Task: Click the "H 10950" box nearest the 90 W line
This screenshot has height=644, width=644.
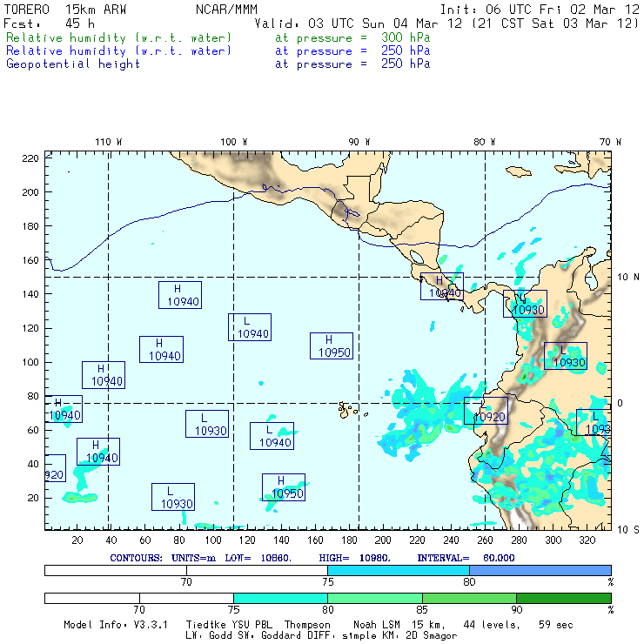Action: (x=332, y=345)
